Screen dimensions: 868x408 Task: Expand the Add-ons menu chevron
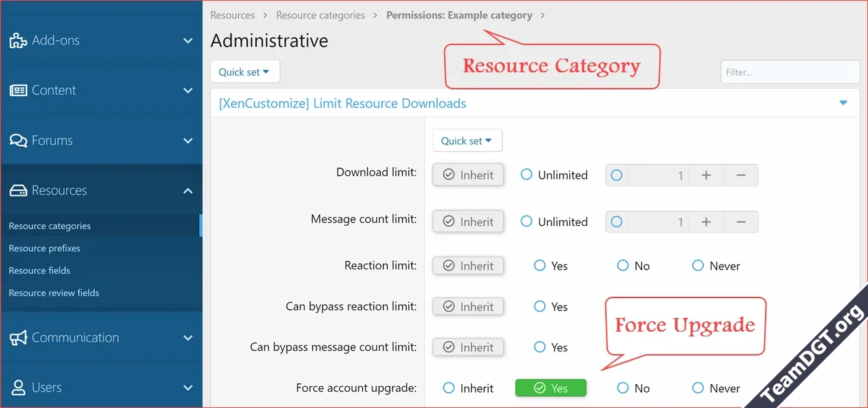tap(188, 41)
